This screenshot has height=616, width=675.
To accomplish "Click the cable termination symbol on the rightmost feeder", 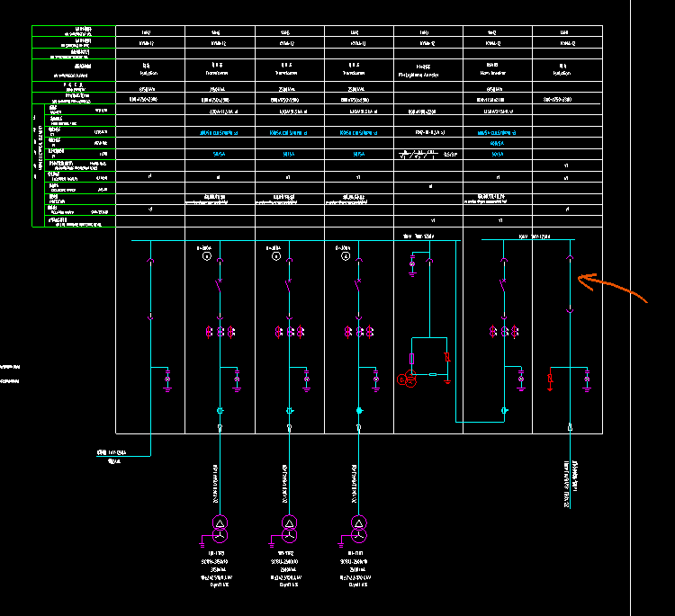I will point(570,427).
